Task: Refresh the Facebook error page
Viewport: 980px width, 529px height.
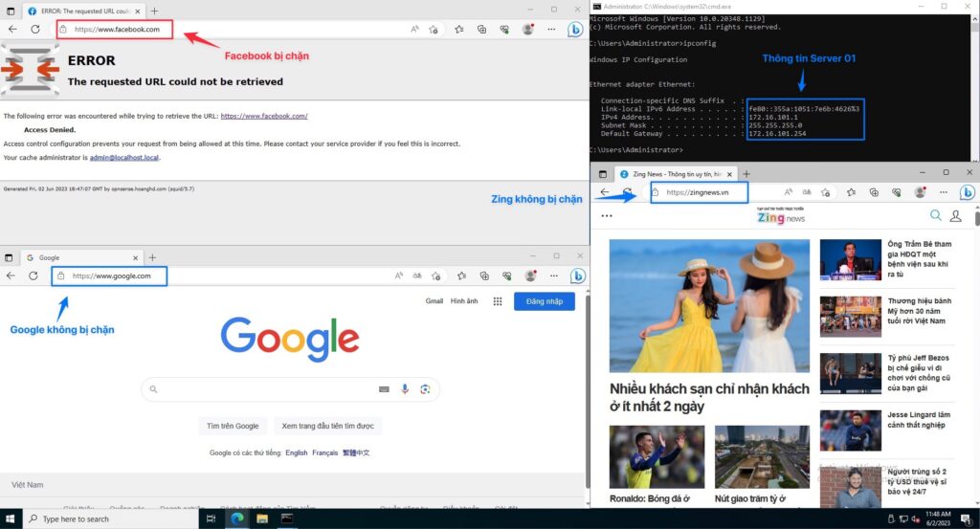Action: [x=35, y=30]
